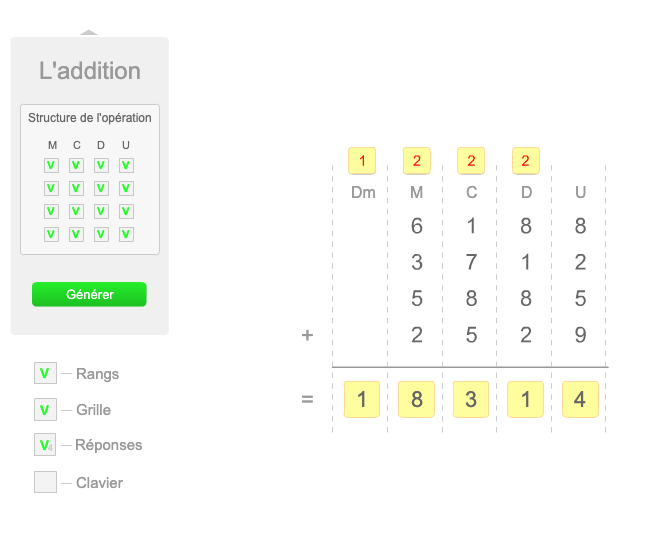Uncheck last row C column checkbox

[x=76, y=234]
